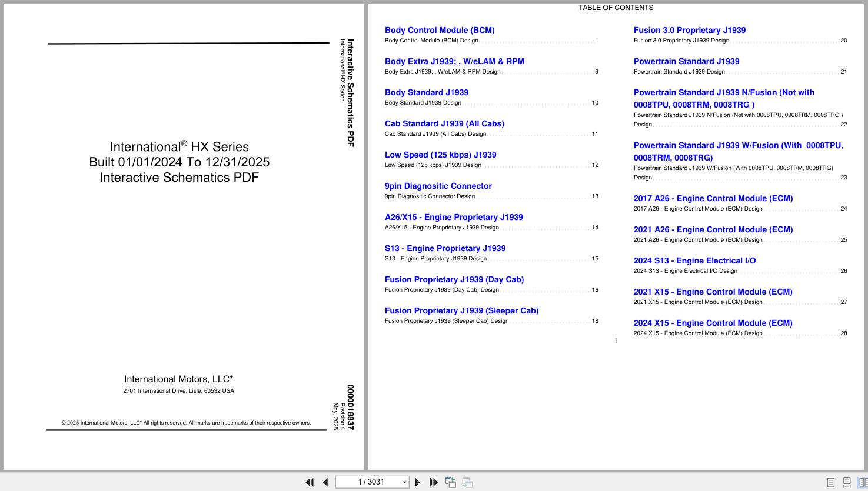This screenshot has width=868, height=491.
Task: Go to the previous page
Action: [x=325, y=482]
